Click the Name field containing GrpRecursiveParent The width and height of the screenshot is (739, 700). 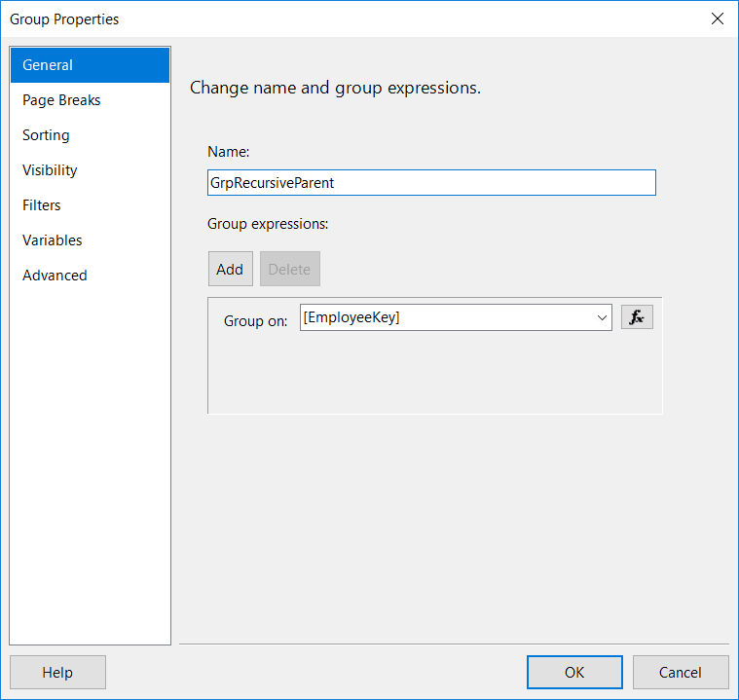(x=431, y=182)
